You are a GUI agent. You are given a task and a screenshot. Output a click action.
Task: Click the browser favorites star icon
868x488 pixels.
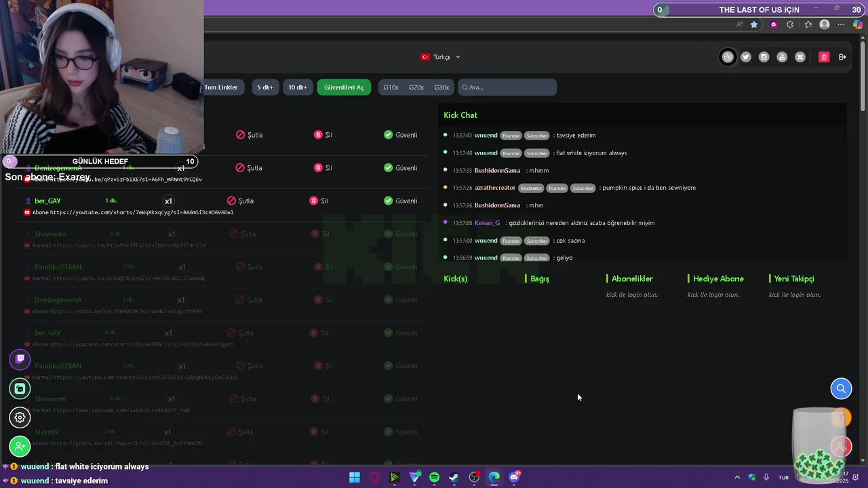coord(754,24)
